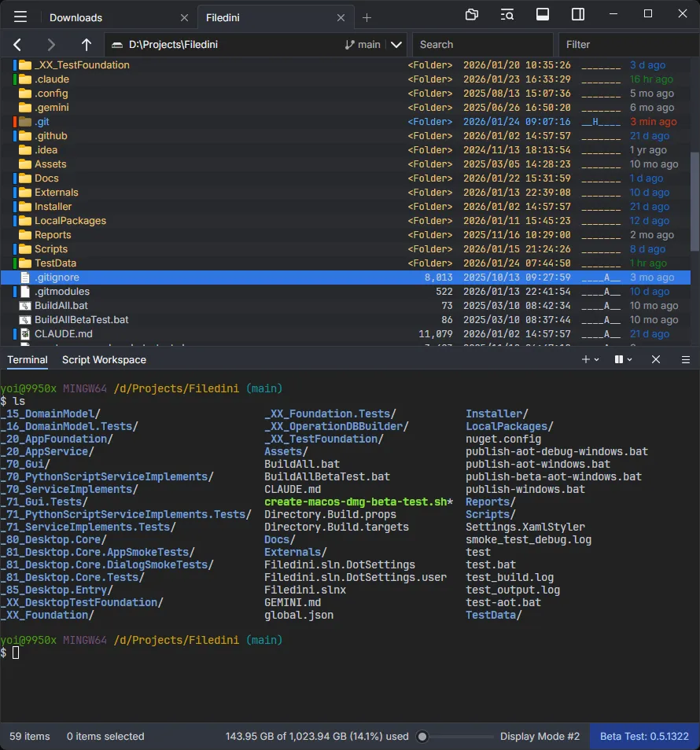Open the file search list icon
Viewport: 700px width, 750px height.
(x=507, y=15)
